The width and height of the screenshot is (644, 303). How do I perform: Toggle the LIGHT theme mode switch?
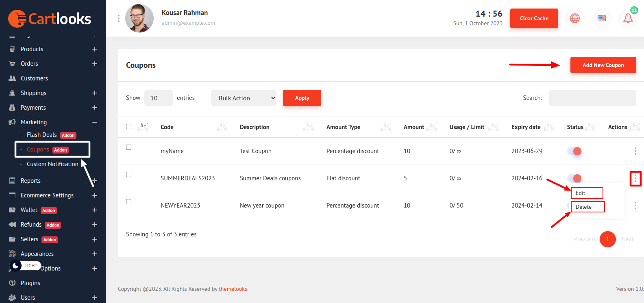(25, 266)
